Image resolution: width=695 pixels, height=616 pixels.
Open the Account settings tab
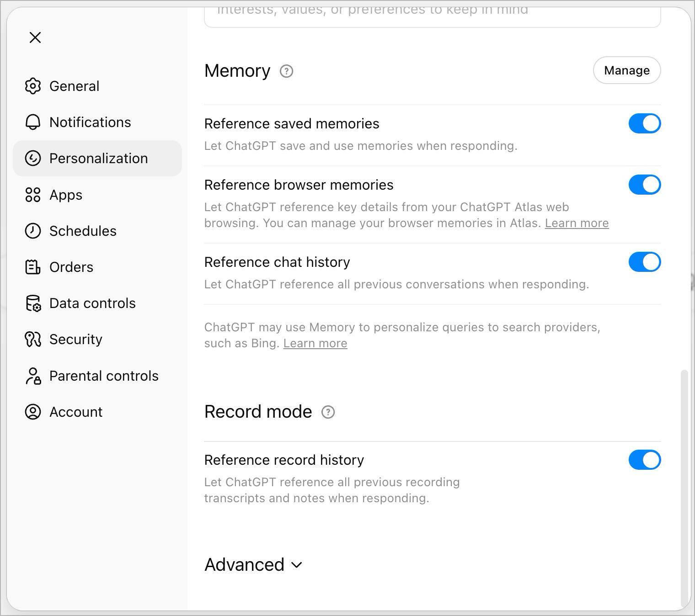[76, 412]
